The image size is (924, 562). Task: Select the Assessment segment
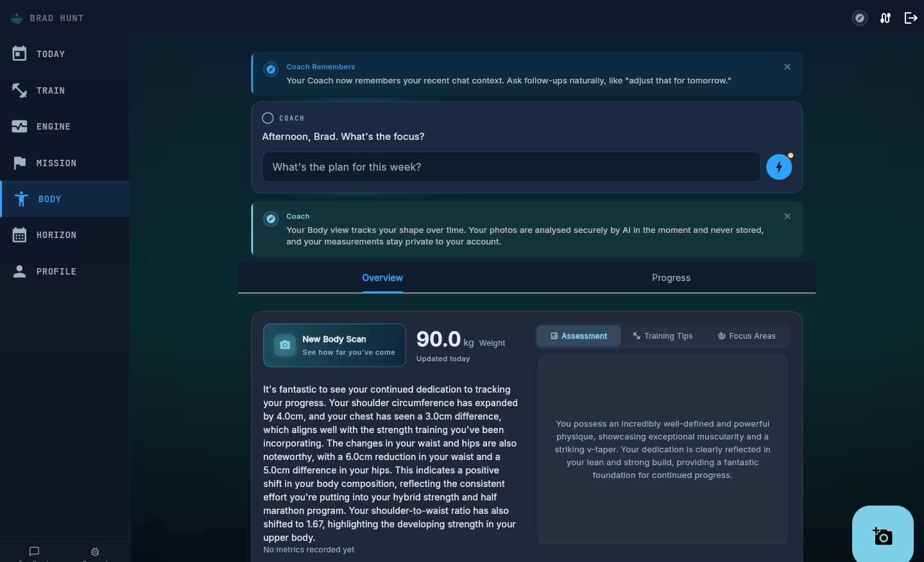tap(579, 336)
